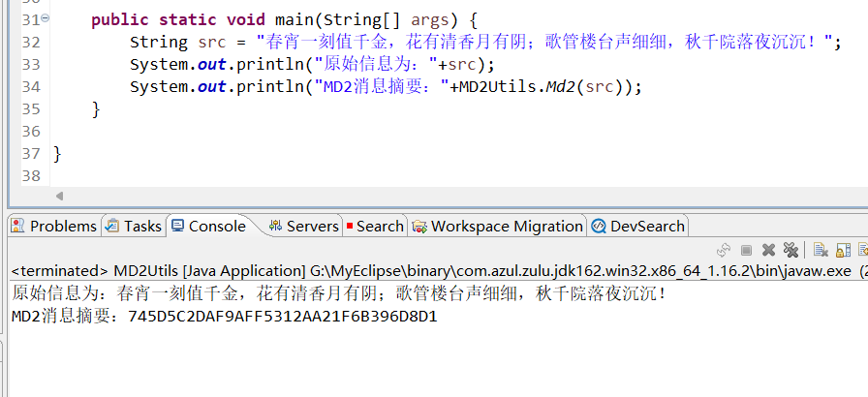Click the 'out' field on line 33
Screen dimensions: 868x397
[x=212, y=65]
